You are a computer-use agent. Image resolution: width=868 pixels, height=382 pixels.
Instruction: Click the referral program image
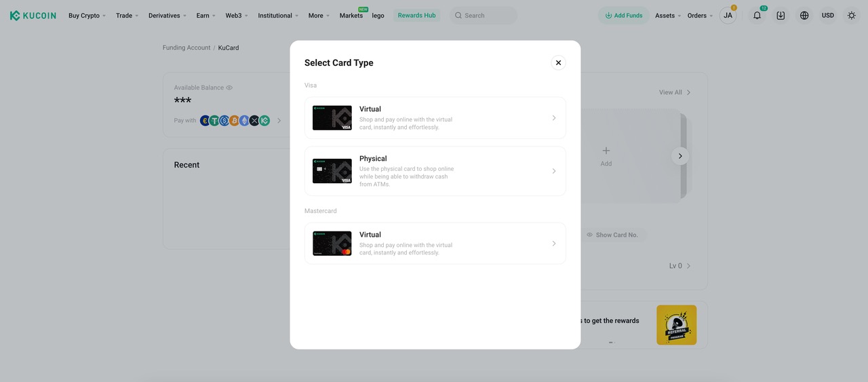click(x=676, y=325)
